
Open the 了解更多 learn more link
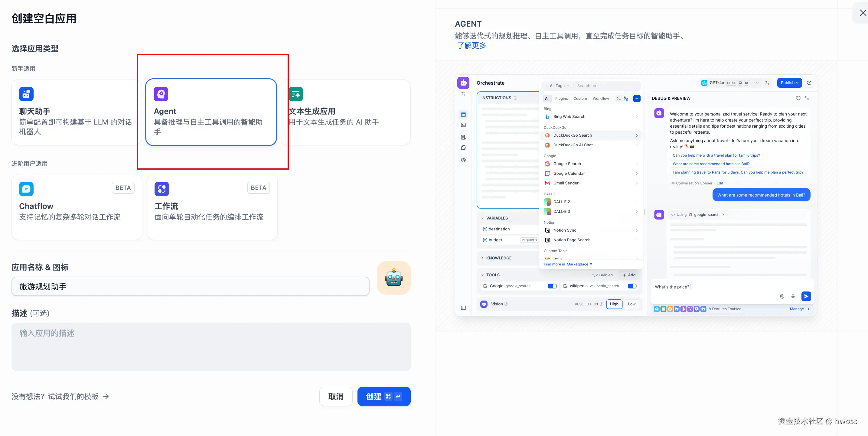click(472, 45)
